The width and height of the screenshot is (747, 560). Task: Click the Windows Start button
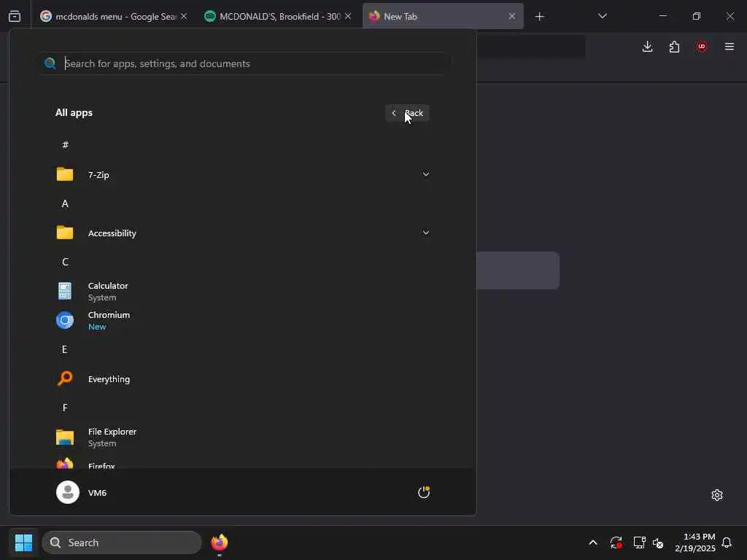coord(24,542)
